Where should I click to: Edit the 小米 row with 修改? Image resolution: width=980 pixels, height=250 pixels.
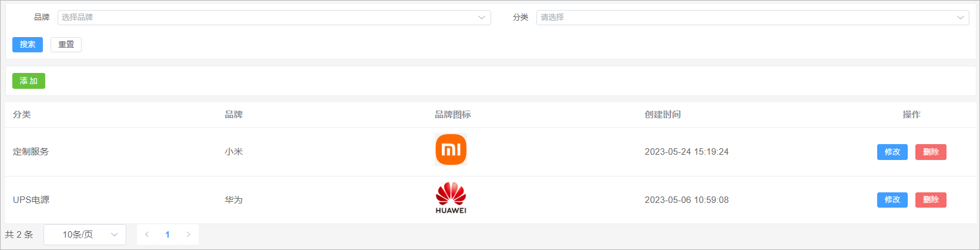point(892,152)
